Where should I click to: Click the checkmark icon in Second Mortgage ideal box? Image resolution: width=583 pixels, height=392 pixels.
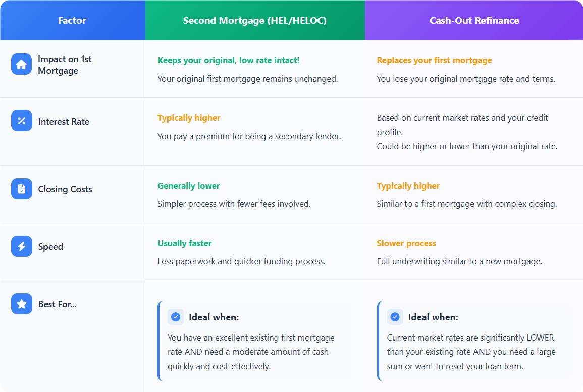tap(176, 317)
